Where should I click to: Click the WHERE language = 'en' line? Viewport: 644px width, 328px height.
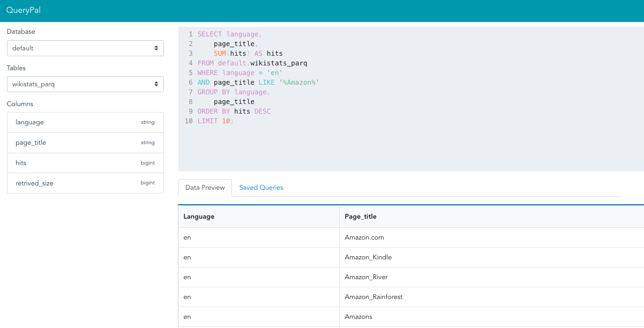[x=240, y=73]
